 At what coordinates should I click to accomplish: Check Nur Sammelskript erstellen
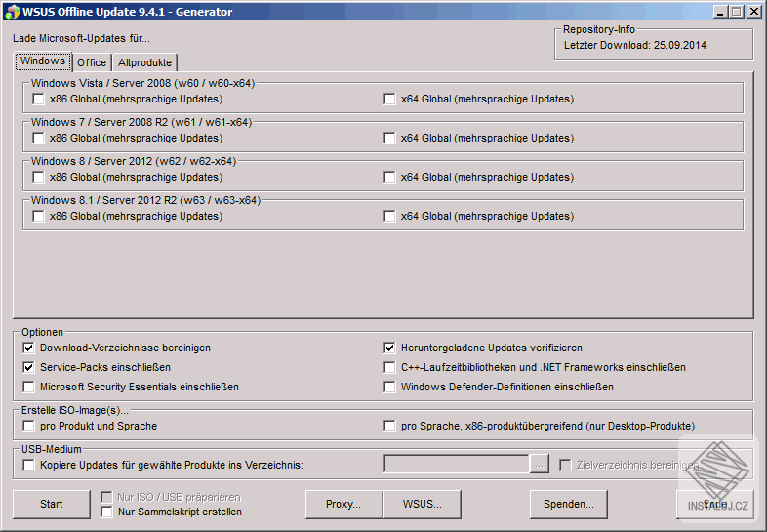(x=106, y=512)
